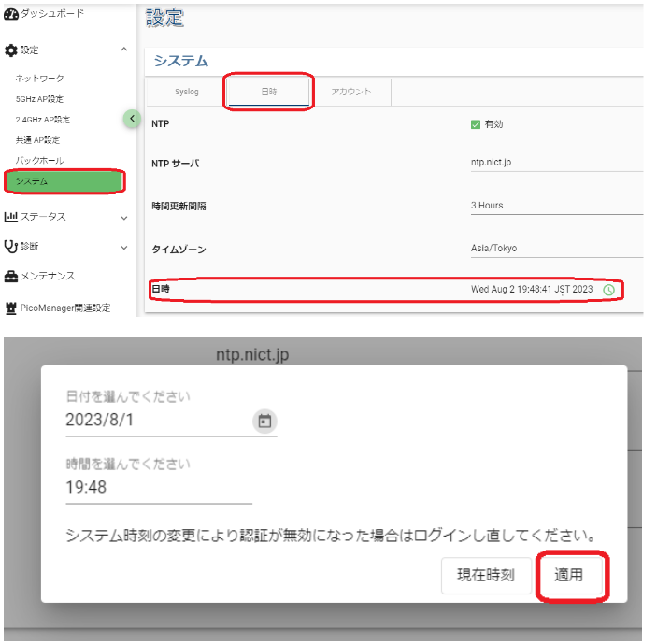This screenshot has height=644, width=657.
Task: Open the calendar date picker icon
Action: (x=264, y=422)
